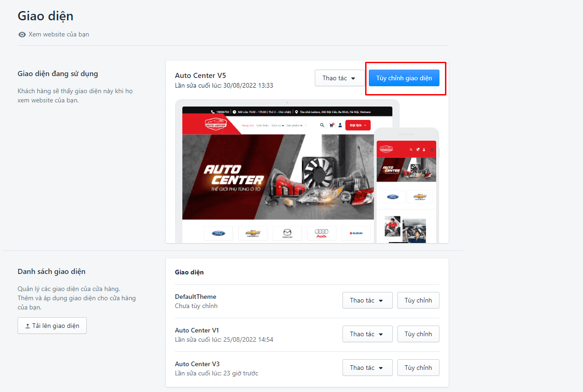Click 'Tải lên giao diện' upload button
Screen dimensions: 583x392
pyautogui.click(x=52, y=326)
